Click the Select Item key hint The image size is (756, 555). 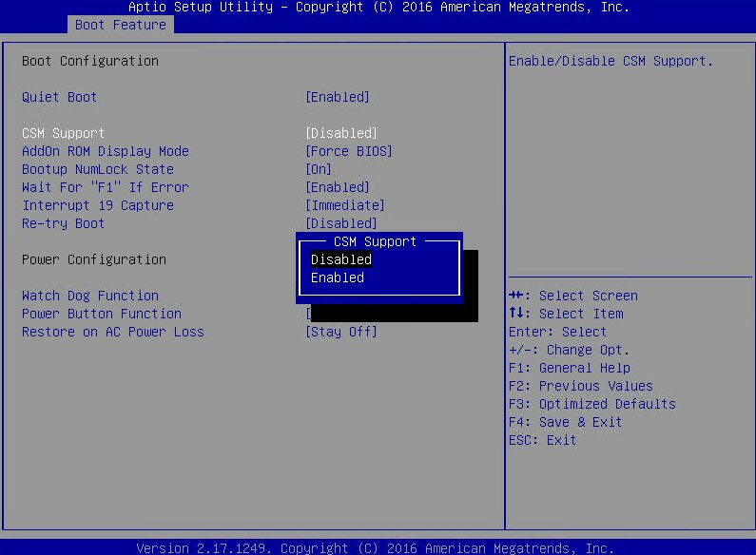click(566, 314)
